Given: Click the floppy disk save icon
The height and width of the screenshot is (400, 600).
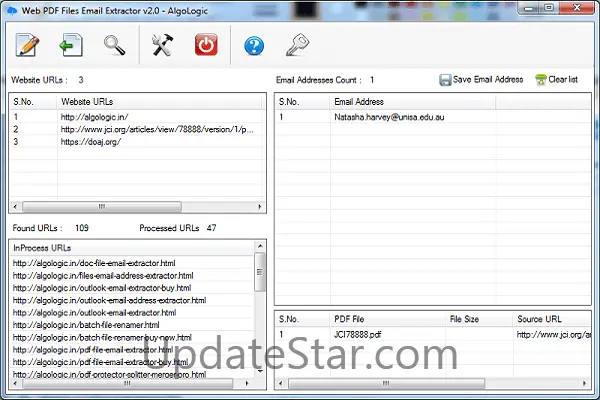Looking at the screenshot, I should point(445,80).
